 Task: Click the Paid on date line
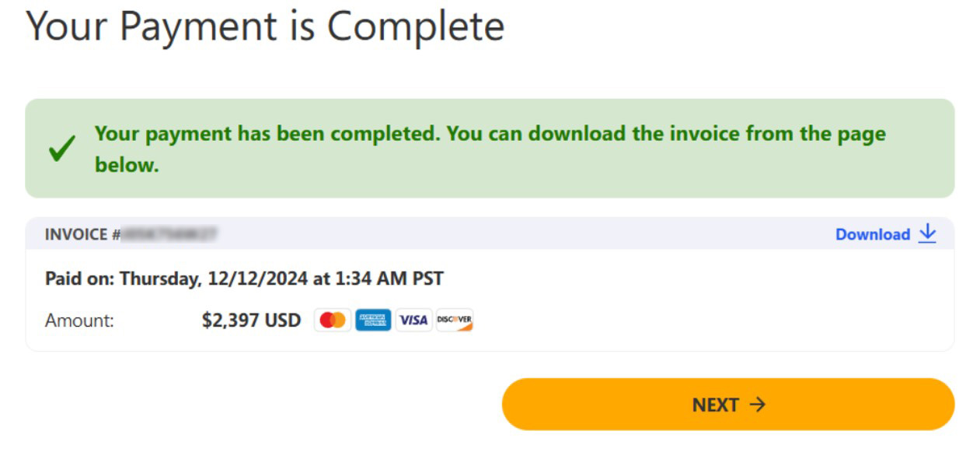click(x=244, y=279)
